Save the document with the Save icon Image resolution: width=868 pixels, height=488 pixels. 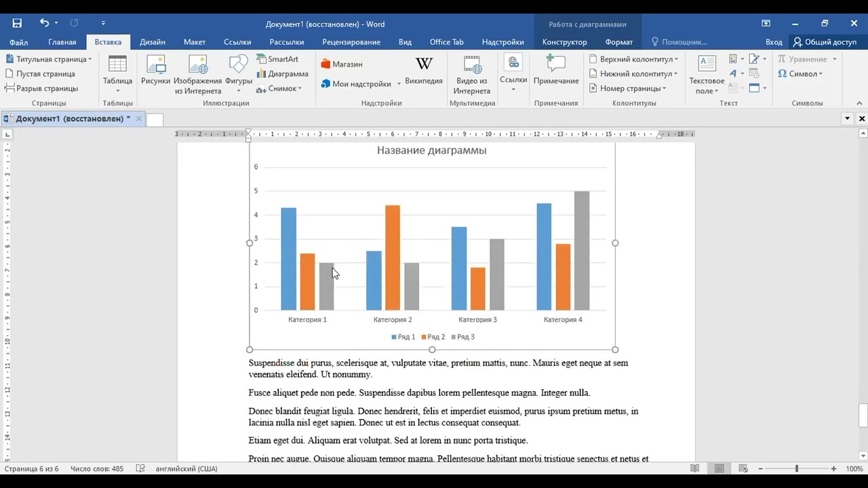click(x=17, y=23)
